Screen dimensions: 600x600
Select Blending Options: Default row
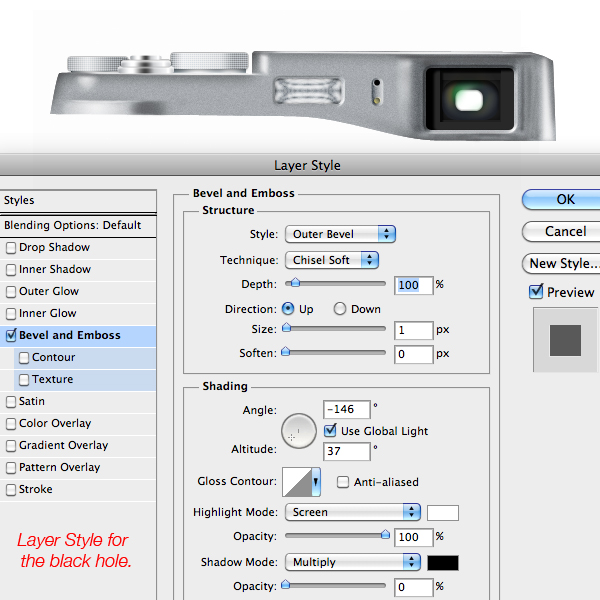pos(78,225)
